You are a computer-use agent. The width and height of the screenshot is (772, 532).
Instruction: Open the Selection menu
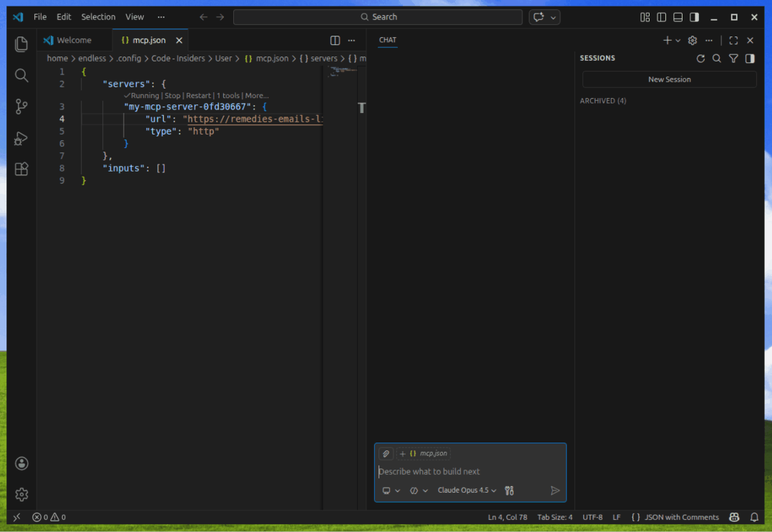click(x=98, y=16)
